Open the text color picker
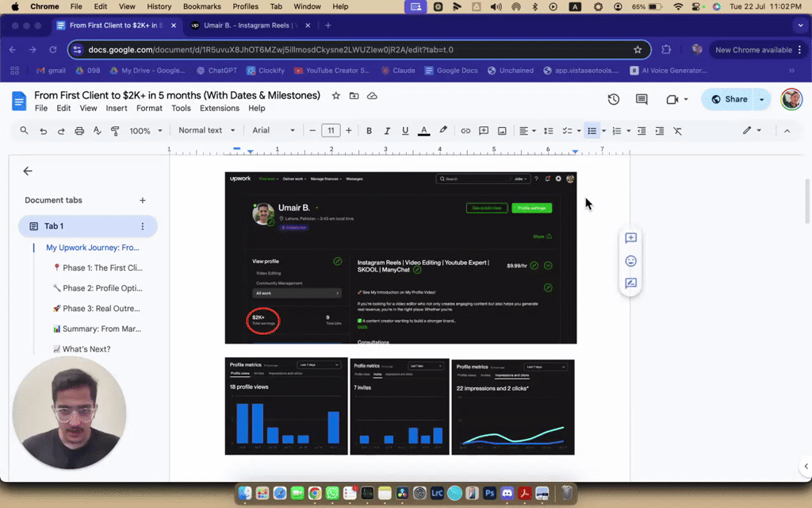 click(423, 131)
